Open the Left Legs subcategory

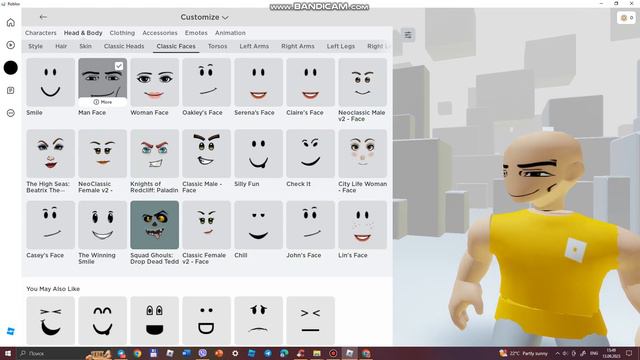(x=340, y=46)
